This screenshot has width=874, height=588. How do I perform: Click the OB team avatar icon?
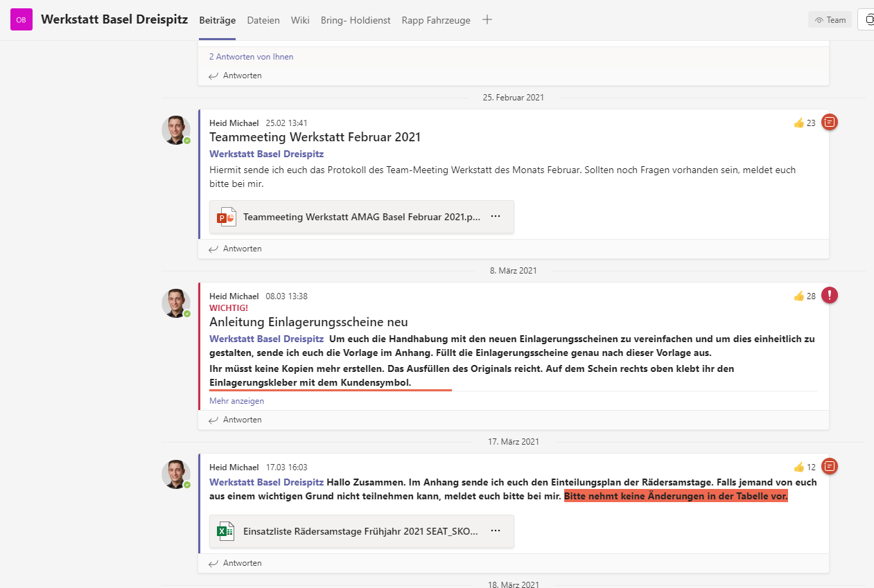[x=21, y=20]
